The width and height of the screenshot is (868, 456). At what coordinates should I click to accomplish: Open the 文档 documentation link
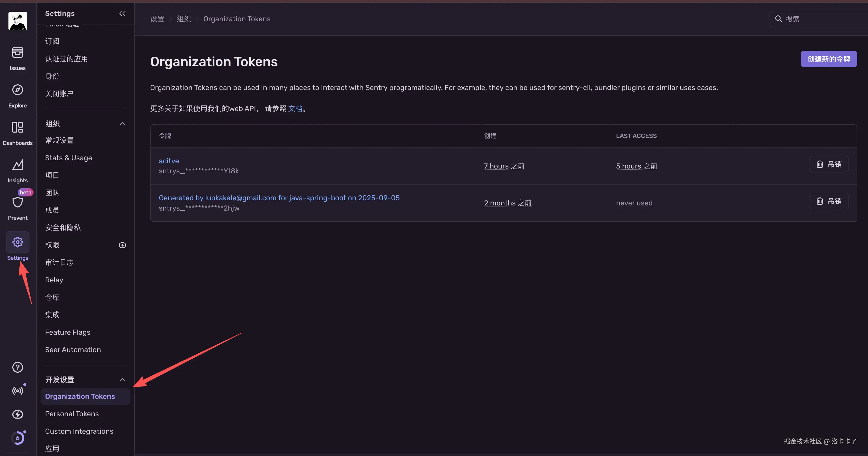[x=295, y=108]
